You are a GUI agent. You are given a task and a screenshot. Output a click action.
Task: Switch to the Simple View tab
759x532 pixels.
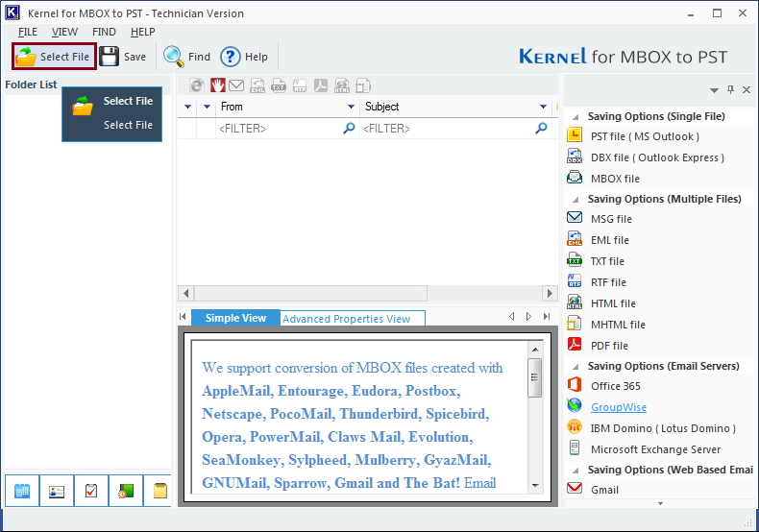(235, 318)
